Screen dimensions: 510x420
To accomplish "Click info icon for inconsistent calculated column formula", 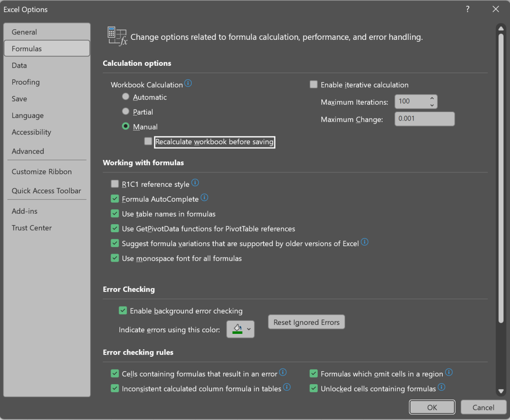I will (287, 387).
